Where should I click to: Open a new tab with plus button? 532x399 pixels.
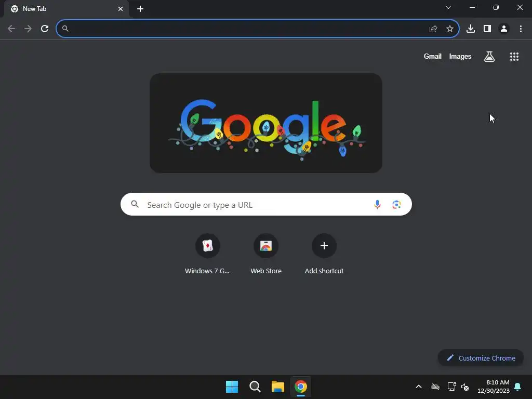coord(140,9)
